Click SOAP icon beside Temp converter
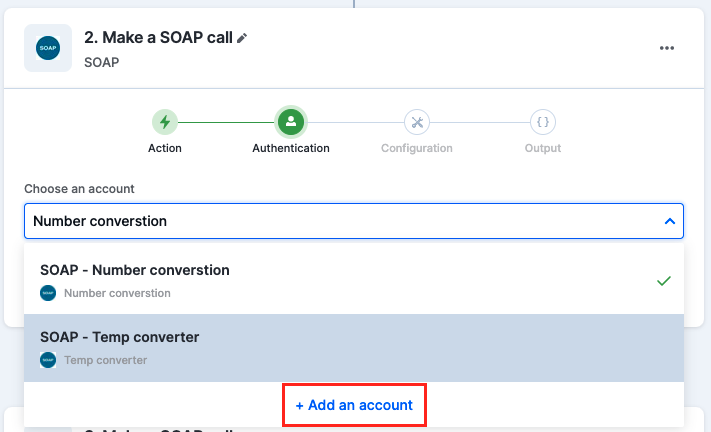 48,360
